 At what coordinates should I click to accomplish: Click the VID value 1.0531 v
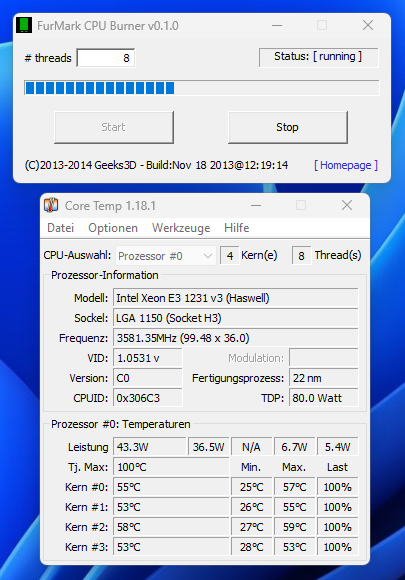[x=148, y=358]
